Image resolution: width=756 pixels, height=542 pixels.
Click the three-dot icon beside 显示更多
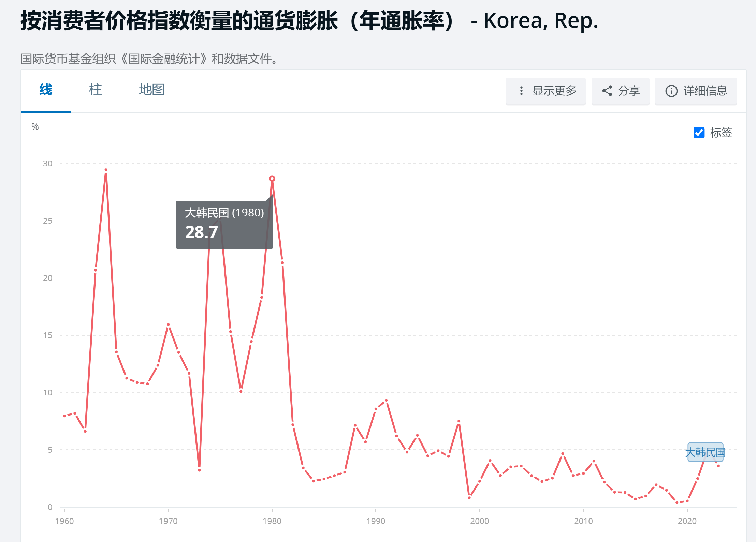tap(521, 91)
